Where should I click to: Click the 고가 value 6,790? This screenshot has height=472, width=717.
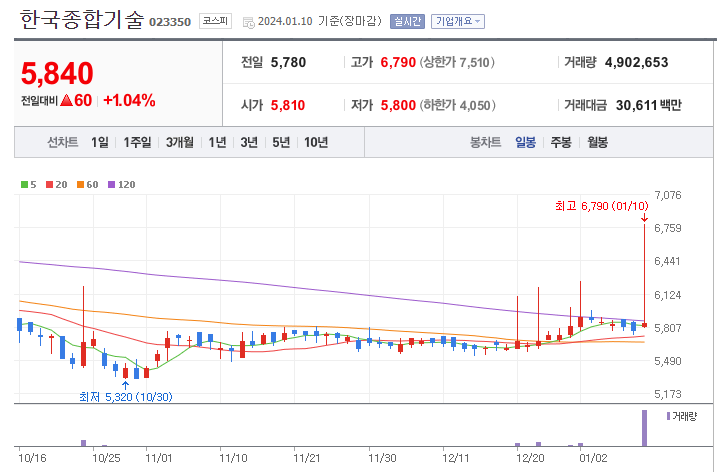point(398,62)
